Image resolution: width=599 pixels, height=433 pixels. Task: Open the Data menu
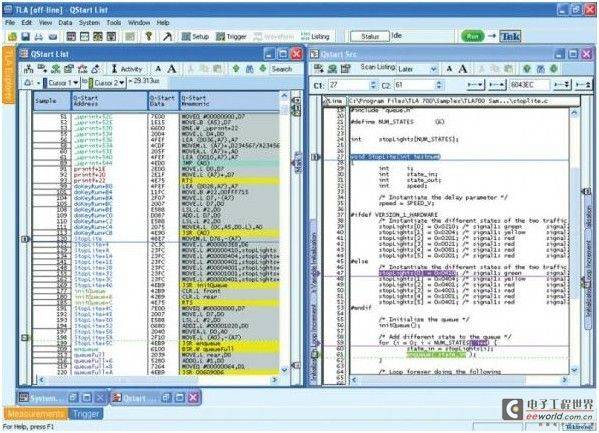pyautogui.click(x=65, y=23)
